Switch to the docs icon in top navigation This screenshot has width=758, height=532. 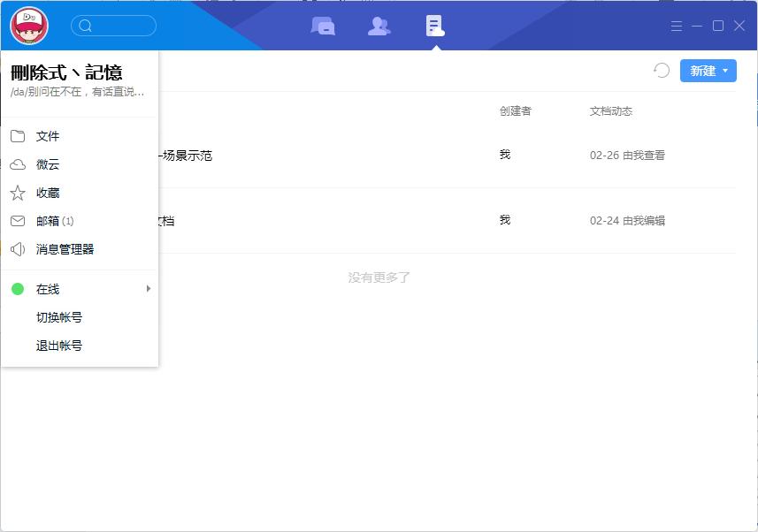click(x=434, y=26)
